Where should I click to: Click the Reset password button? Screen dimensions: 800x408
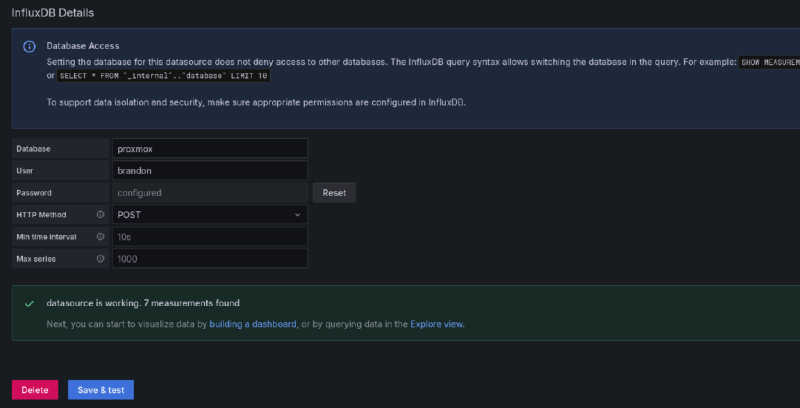pos(334,192)
